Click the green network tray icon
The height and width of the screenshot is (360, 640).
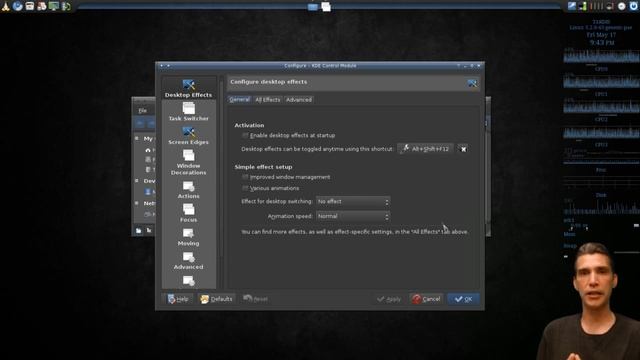pos(582,6)
